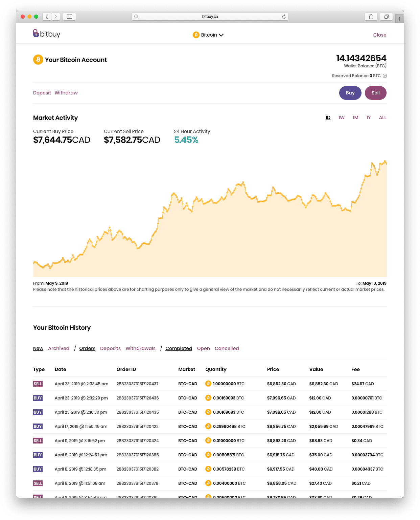Click the coin icon beside 0.00400000 BTC

(208, 483)
